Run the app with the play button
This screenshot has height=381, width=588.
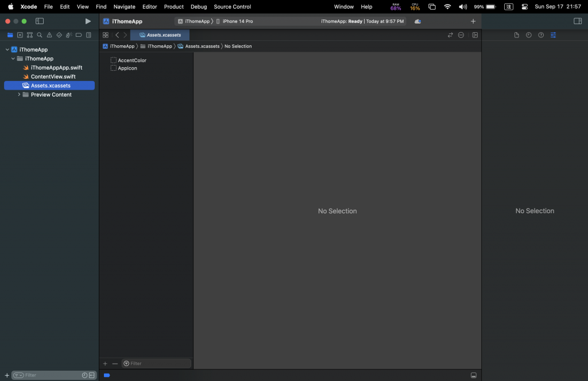pos(88,21)
